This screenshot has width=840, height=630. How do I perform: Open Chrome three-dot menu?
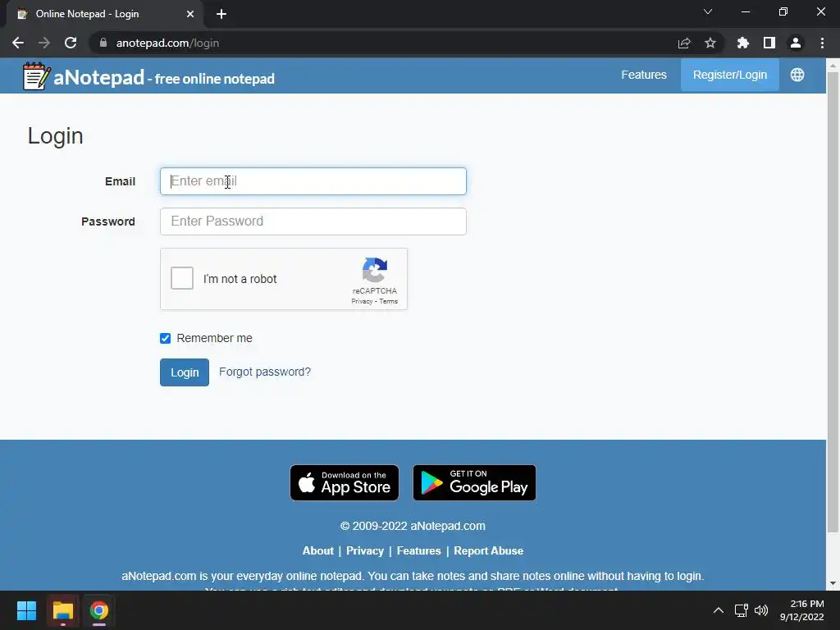[822, 43]
